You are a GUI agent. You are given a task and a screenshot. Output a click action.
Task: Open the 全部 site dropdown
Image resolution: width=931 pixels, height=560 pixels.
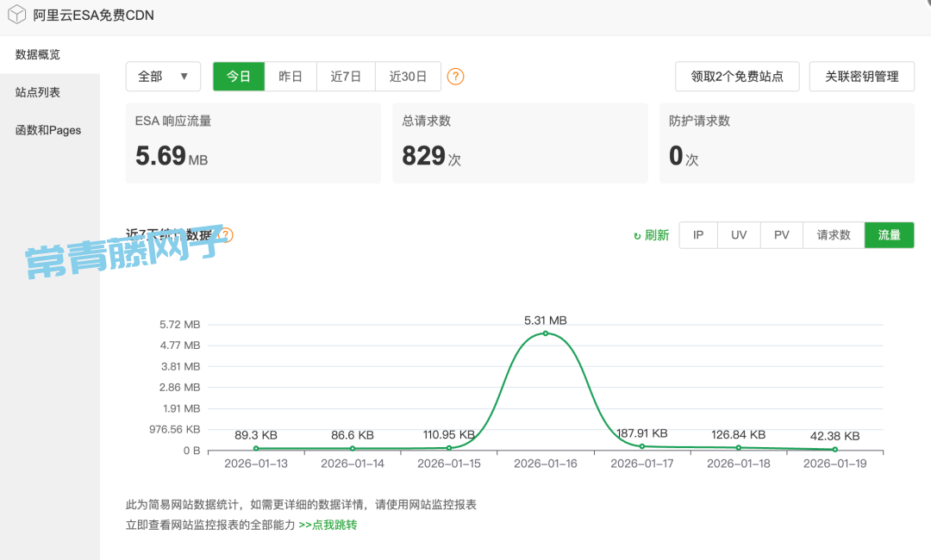pos(163,77)
